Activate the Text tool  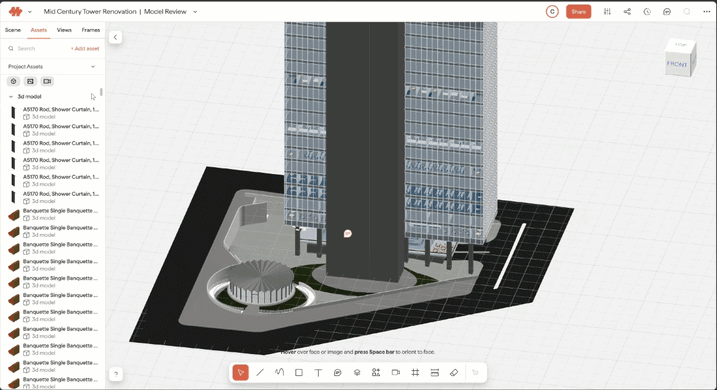pyautogui.click(x=318, y=373)
